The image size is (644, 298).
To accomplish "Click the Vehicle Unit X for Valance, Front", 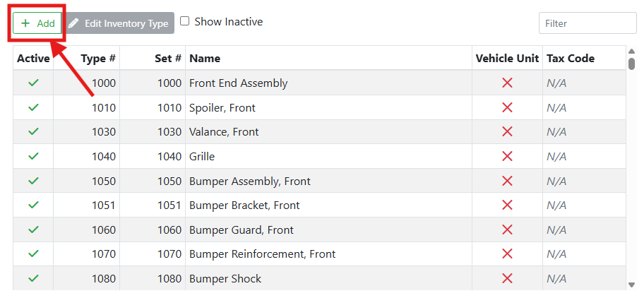I will pos(507,132).
